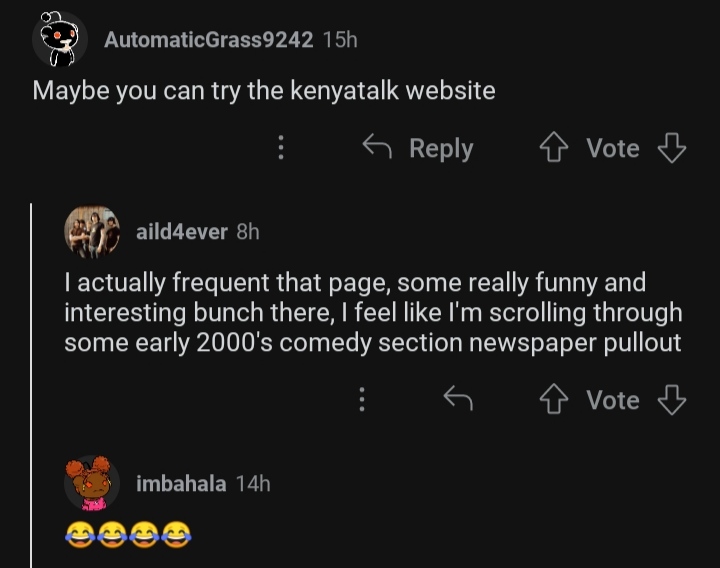
Task: Downvote AutomaticGrass9242's kenyatalk comment
Action: coord(671,149)
